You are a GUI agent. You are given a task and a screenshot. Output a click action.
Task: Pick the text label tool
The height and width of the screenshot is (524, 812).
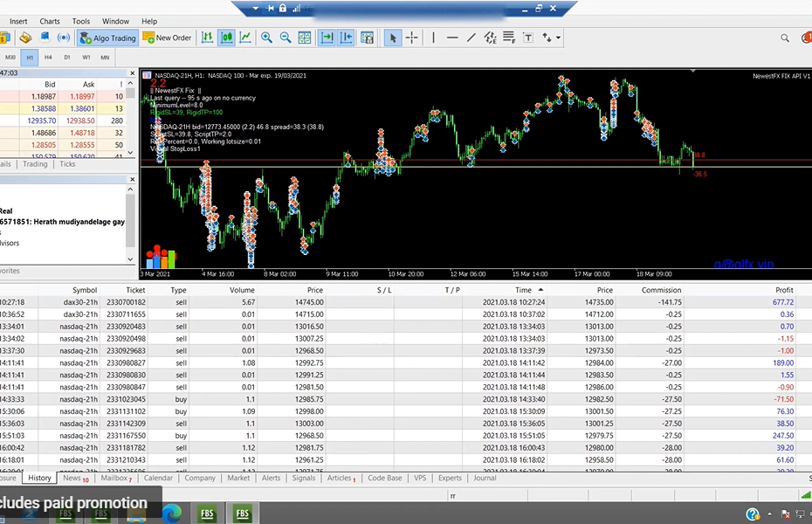click(x=528, y=38)
